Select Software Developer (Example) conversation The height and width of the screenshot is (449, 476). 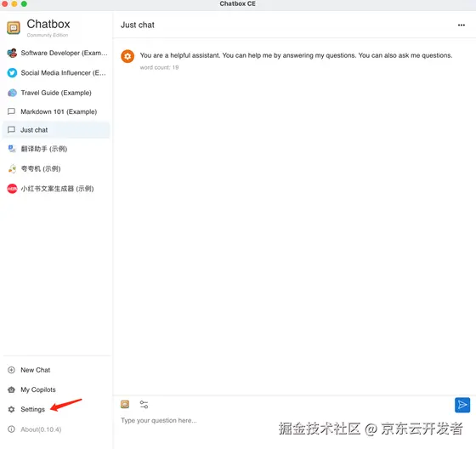pyautogui.click(x=56, y=54)
